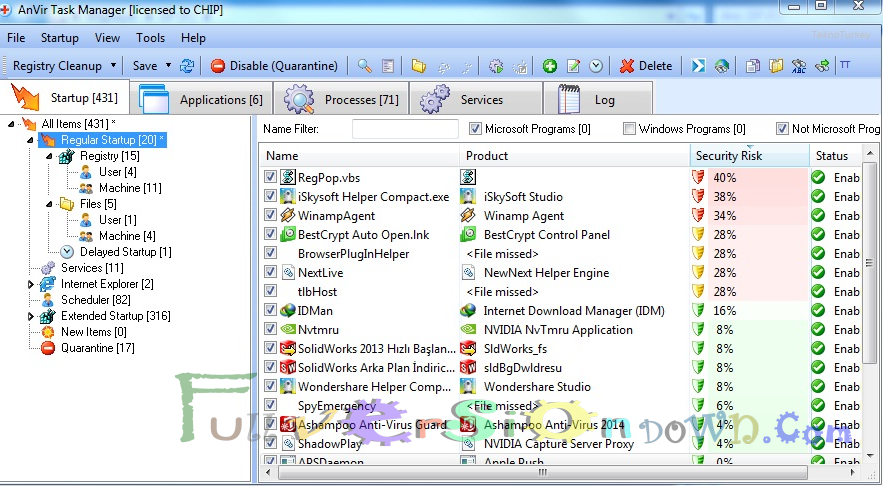Select Services [11] in the tree

[92, 268]
